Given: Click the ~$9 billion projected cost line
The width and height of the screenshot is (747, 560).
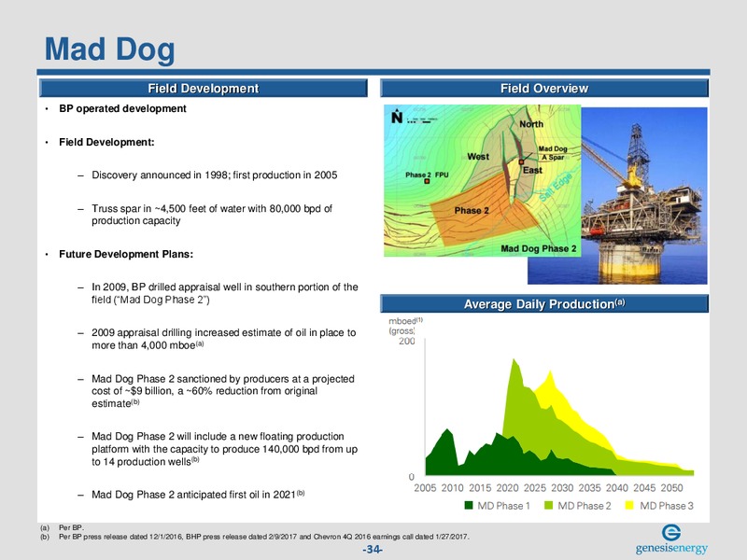Looking at the screenshot, I should point(223,391).
